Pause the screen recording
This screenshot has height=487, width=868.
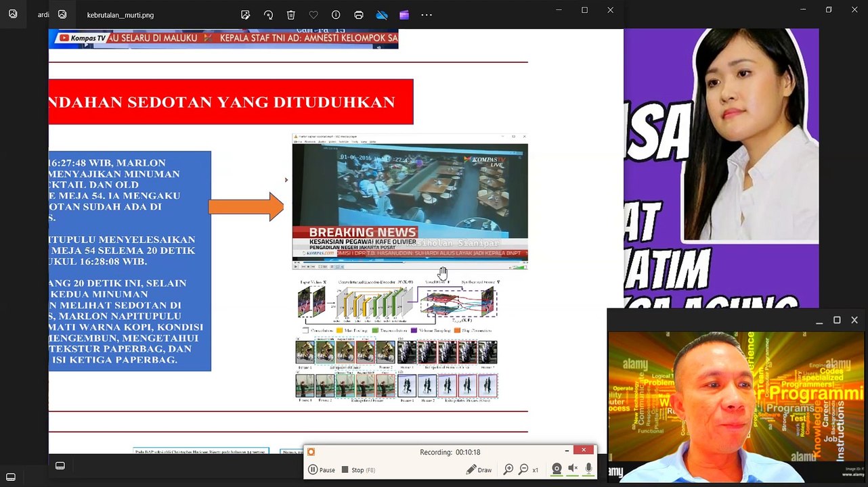point(322,469)
